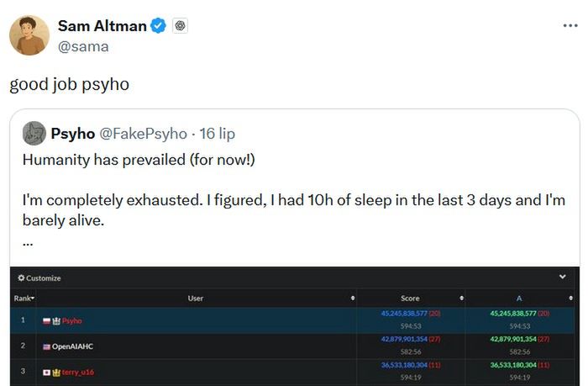The image size is (588, 386).
Task: Click the Psyho username in the leaderboard
Action: [x=72, y=320]
